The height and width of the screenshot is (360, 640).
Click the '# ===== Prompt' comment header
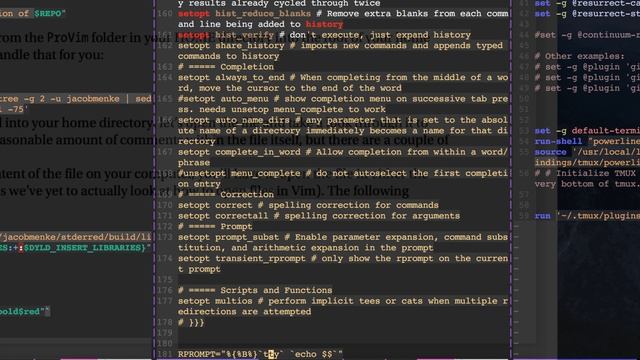coord(215,226)
